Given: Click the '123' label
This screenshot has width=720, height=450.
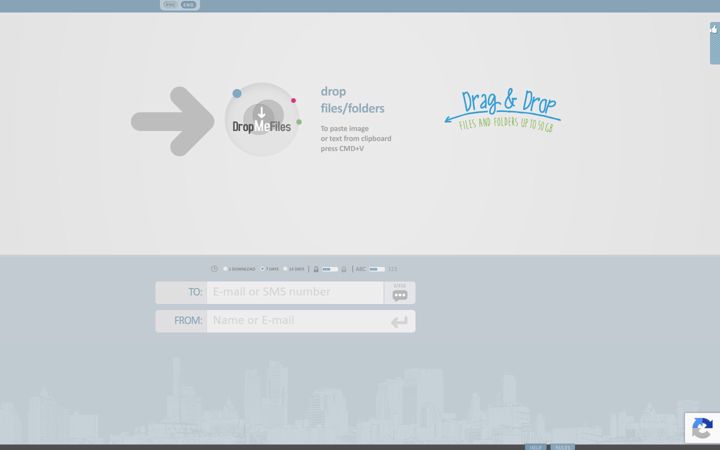Looking at the screenshot, I should pyautogui.click(x=393, y=269).
